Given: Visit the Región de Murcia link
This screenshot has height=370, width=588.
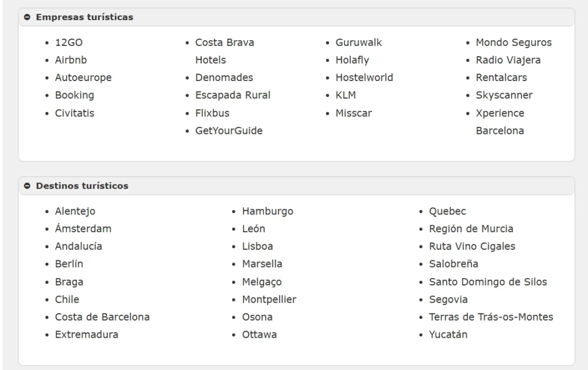Looking at the screenshot, I should 471,229.
